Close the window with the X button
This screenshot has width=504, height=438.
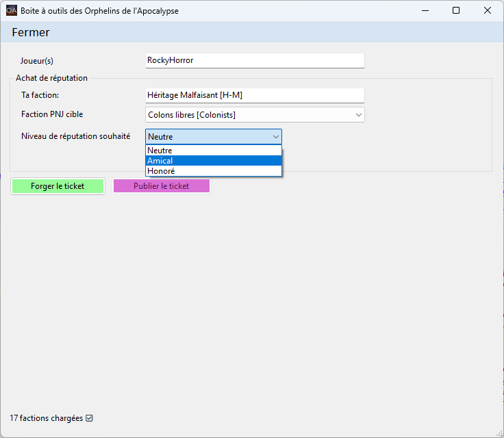click(x=488, y=10)
